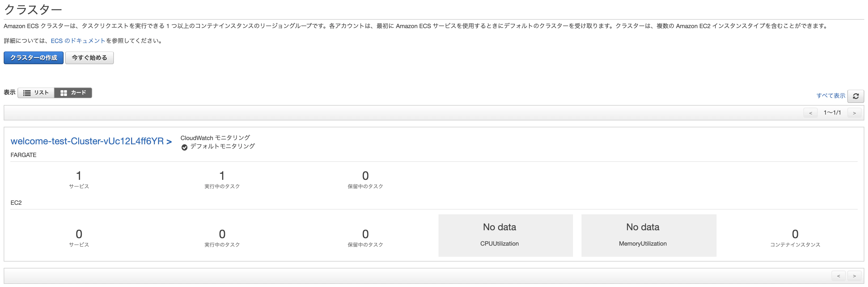Open the ECS のドキュメント link
Screen dimensions: 868x287
(78, 41)
